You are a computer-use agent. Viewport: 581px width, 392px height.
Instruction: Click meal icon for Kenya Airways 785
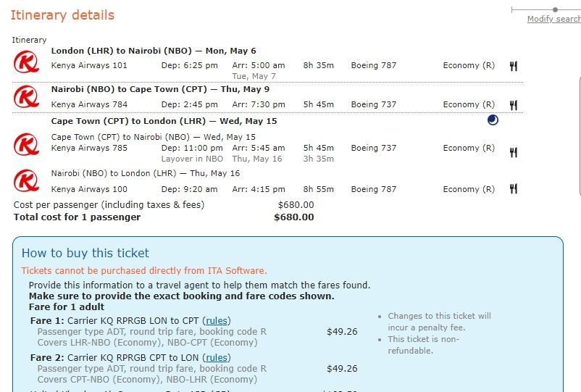pos(514,152)
